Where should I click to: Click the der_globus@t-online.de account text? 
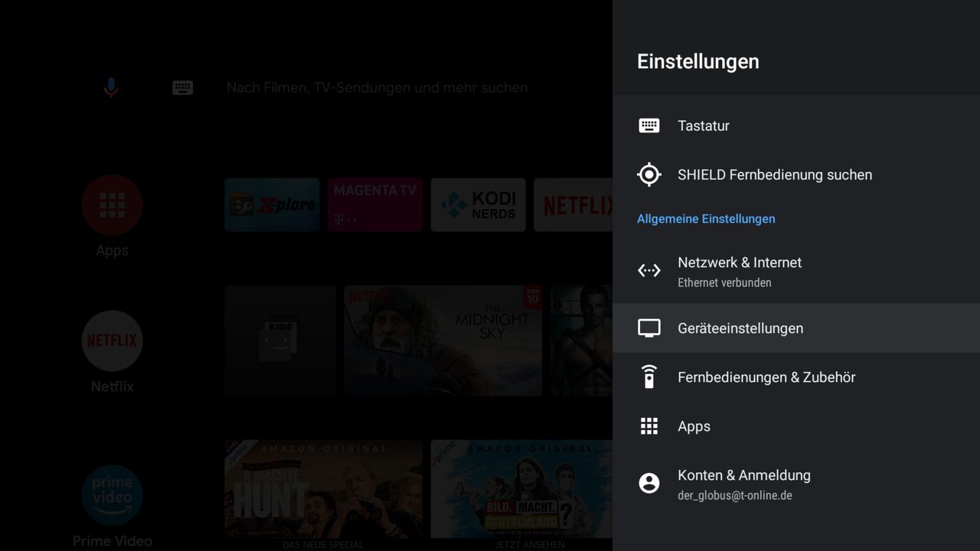tap(734, 495)
